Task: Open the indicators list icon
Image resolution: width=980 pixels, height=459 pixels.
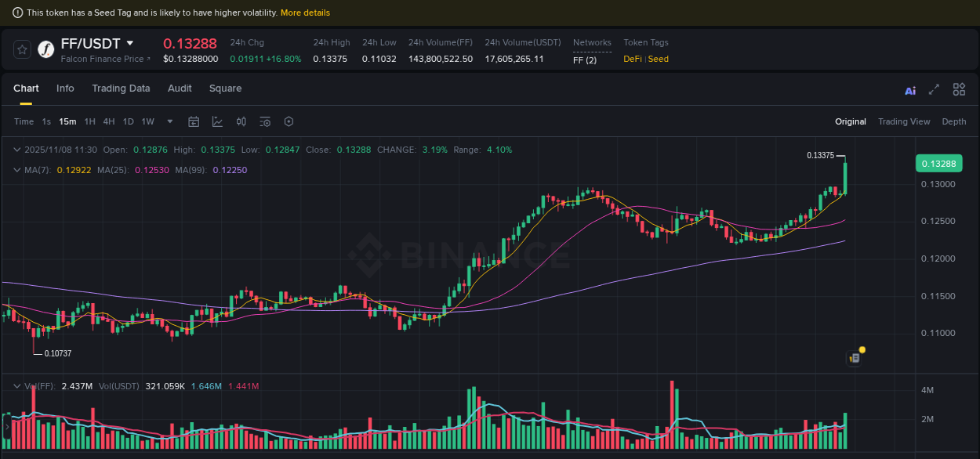Action: [x=264, y=121]
